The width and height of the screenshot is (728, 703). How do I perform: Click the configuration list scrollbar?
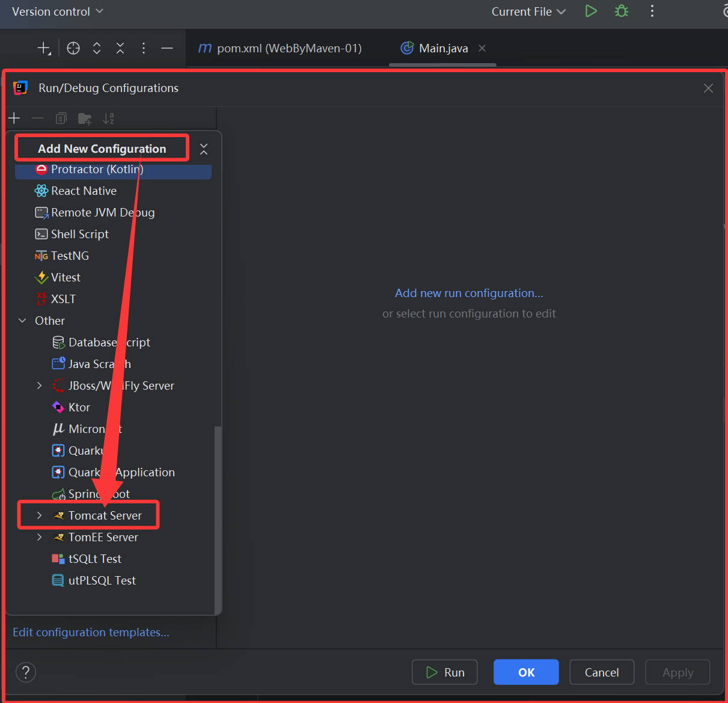(218, 520)
